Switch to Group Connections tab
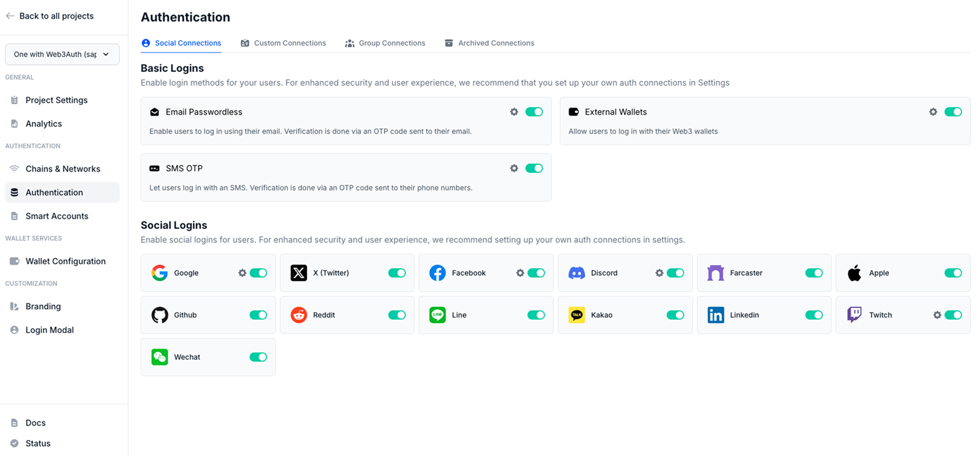Viewport: 980px width, 456px height. coord(385,43)
